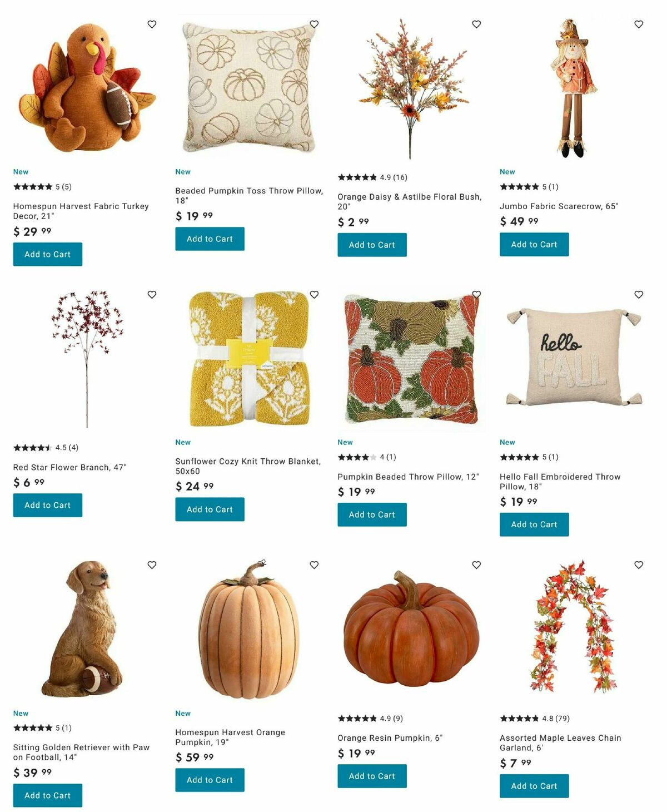This screenshot has height=812, width=667.
Task: Add Homespun Harvest Orange Pumpkin to cart
Action: (210, 780)
